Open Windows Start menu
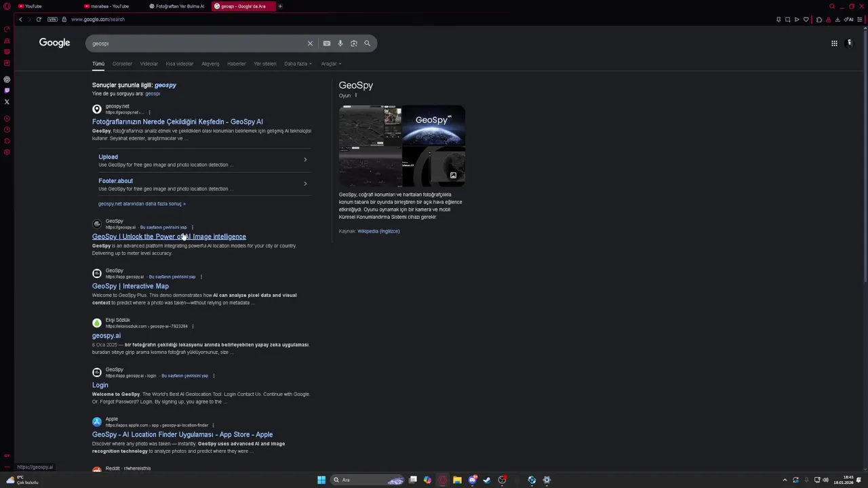This screenshot has height=488, width=868. pyautogui.click(x=321, y=480)
